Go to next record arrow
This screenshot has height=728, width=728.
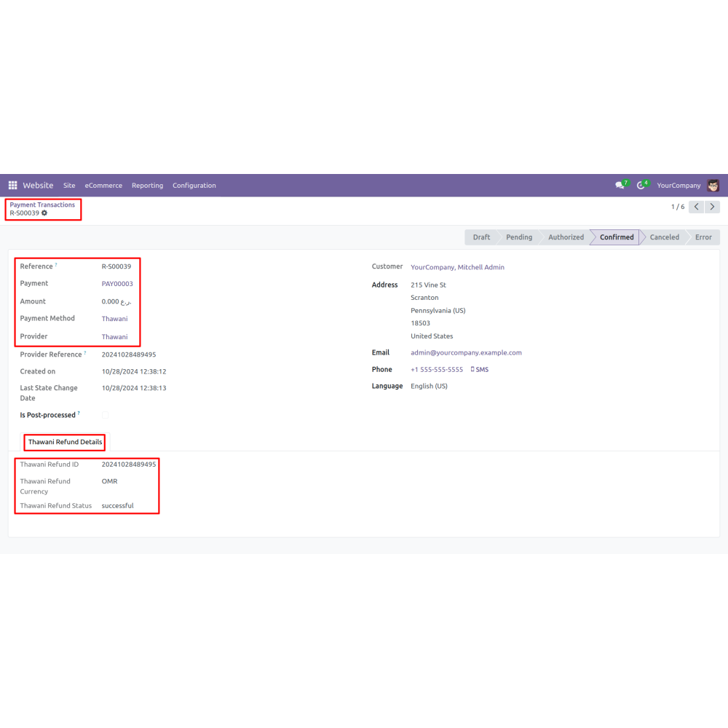pyautogui.click(x=712, y=207)
